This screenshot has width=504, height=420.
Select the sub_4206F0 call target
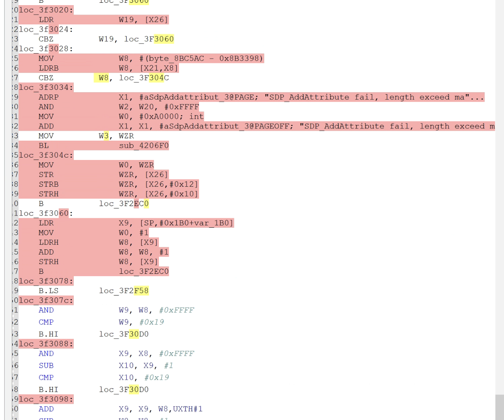144,145
